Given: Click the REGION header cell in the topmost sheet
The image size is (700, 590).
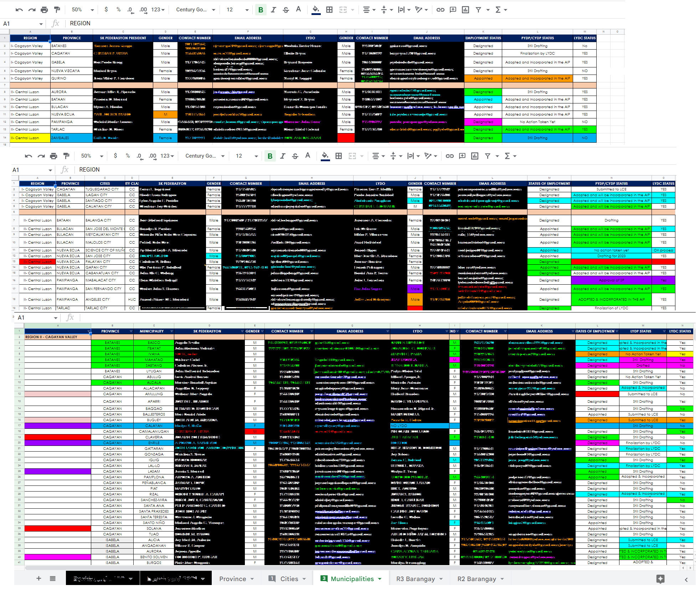Looking at the screenshot, I should [x=30, y=38].
